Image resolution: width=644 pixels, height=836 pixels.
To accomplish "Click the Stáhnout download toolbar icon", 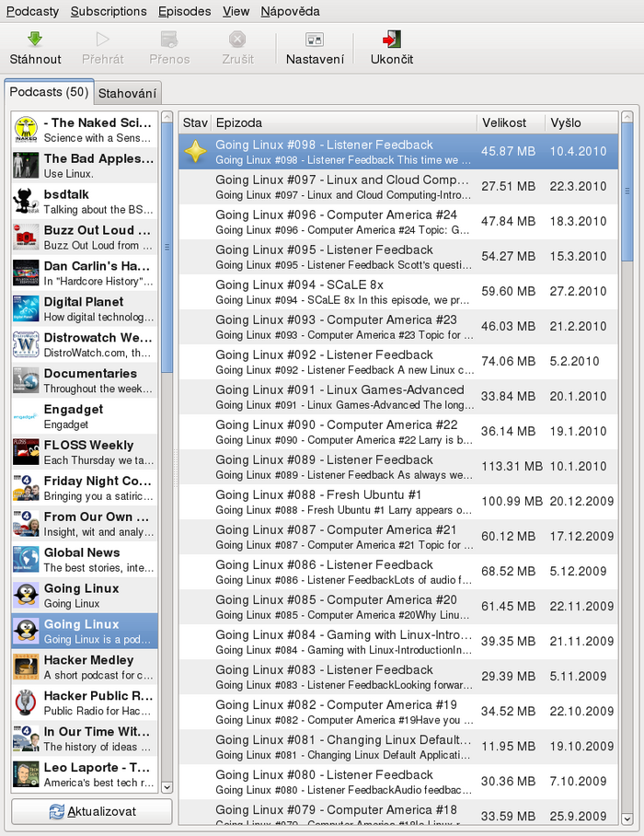I will point(35,40).
